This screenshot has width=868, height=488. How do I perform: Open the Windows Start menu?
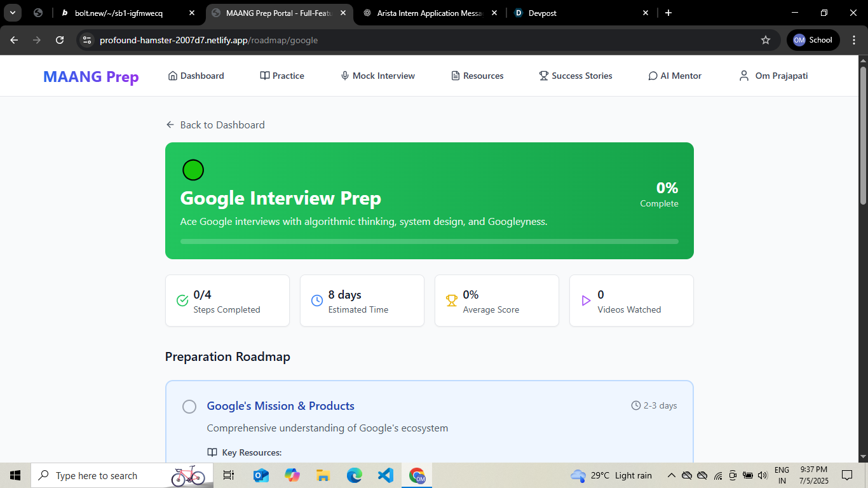coord(15,475)
